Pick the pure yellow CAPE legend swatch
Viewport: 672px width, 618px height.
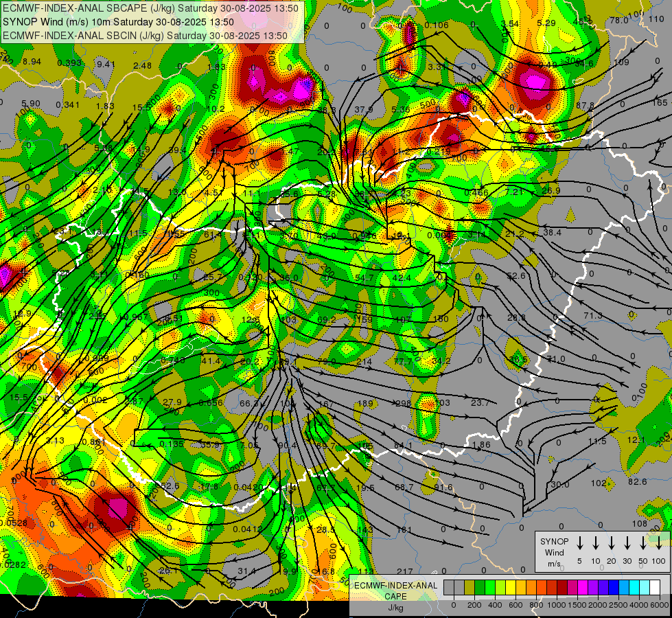click(511, 587)
